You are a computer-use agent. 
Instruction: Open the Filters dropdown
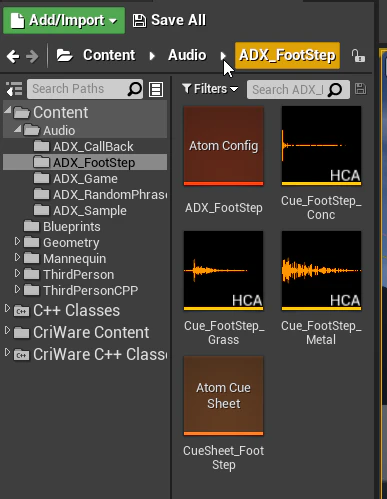click(x=210, y=89)
